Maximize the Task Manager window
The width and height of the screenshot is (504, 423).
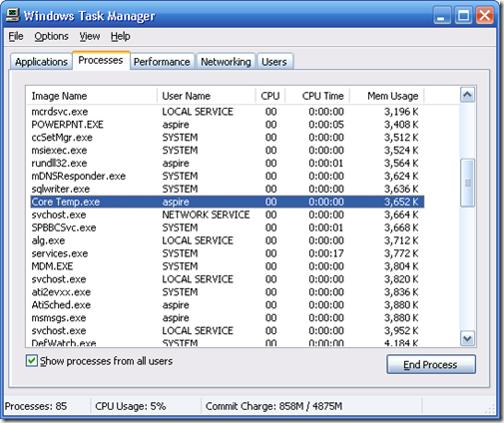pos(463,15)
